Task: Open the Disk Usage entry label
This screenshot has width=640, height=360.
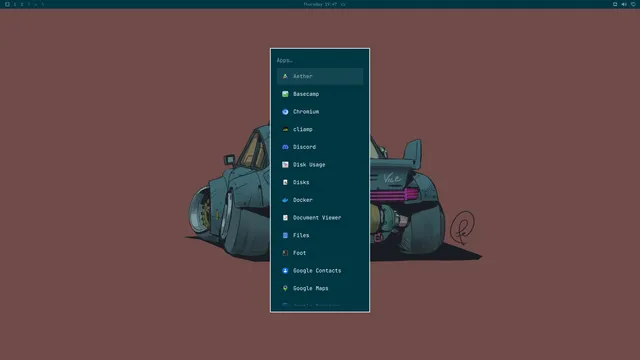Action: [x=309, y=164]
